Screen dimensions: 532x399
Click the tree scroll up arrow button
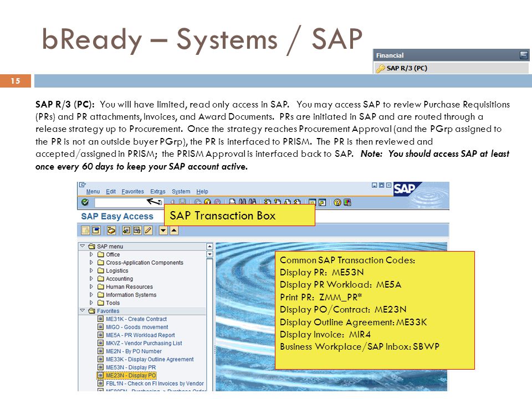209,246
